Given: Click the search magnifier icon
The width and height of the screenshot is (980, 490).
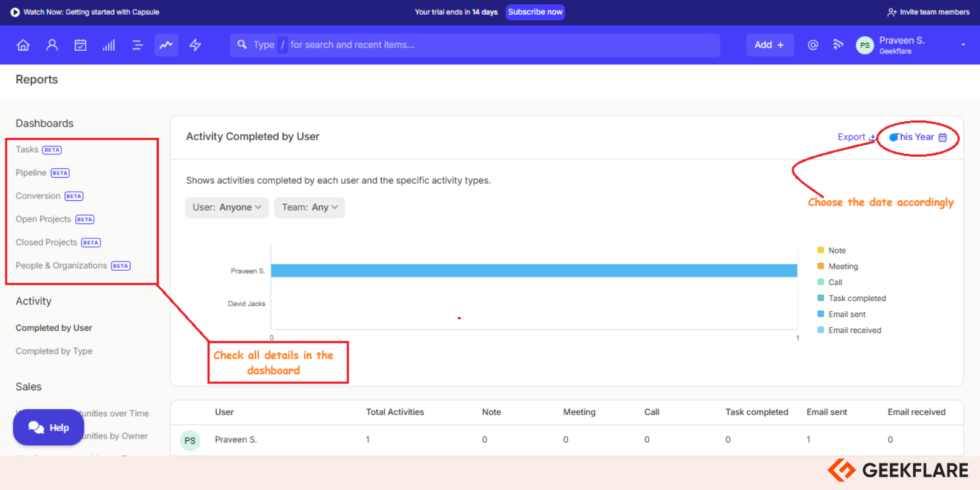Looking at the screenshot, I should tap(242, 45).
